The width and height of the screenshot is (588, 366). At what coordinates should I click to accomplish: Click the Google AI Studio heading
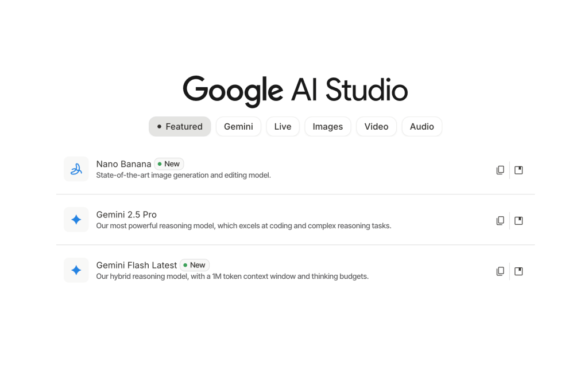295,91
